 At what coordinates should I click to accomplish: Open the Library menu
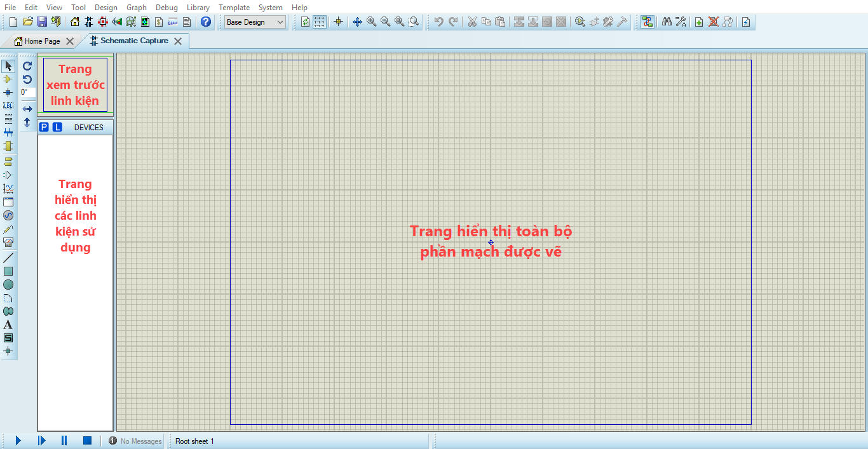198,8
